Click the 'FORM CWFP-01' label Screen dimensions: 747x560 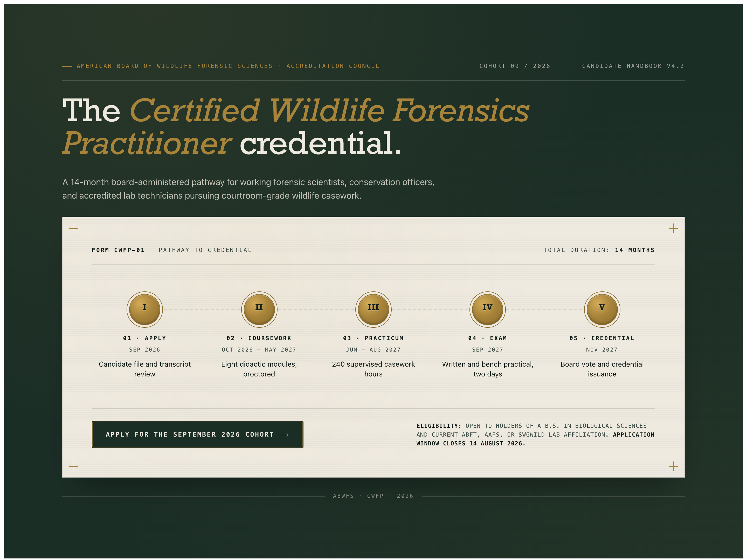[118, 250]
